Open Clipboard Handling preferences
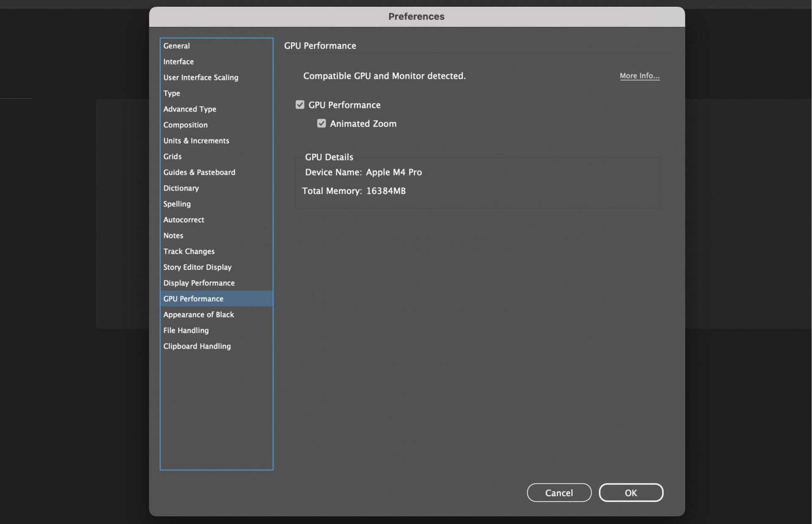 coord(197,346)
